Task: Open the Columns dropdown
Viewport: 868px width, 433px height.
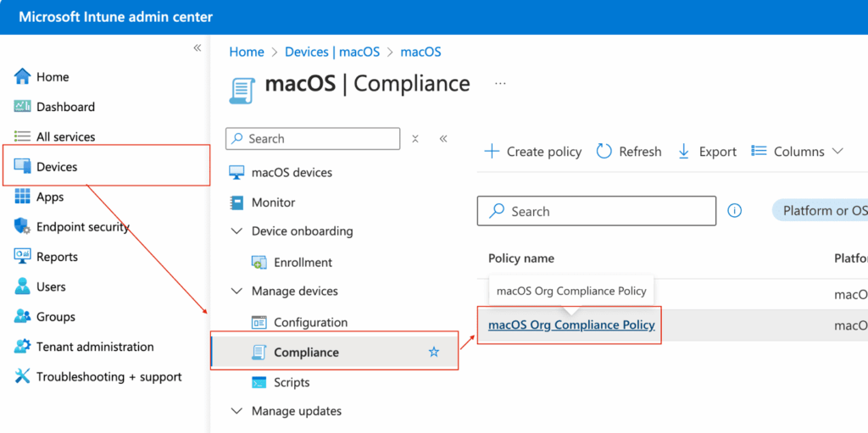Action: click(797, 152)
